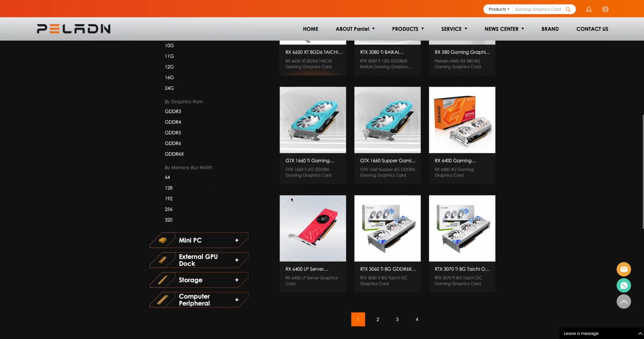644x339 pixels.
Task: Click the Peladn logo
Action: click(x=73, y=29)
